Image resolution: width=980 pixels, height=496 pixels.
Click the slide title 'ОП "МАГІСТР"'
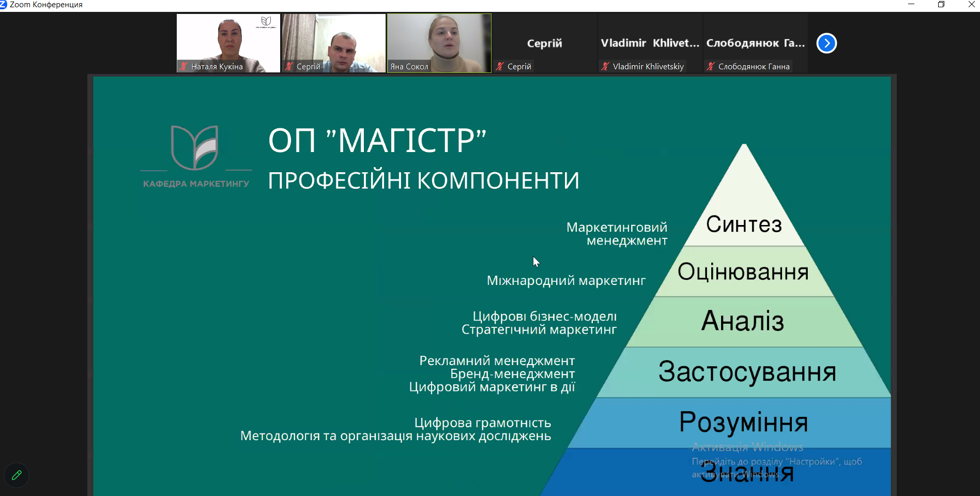[x=377, y=140]
